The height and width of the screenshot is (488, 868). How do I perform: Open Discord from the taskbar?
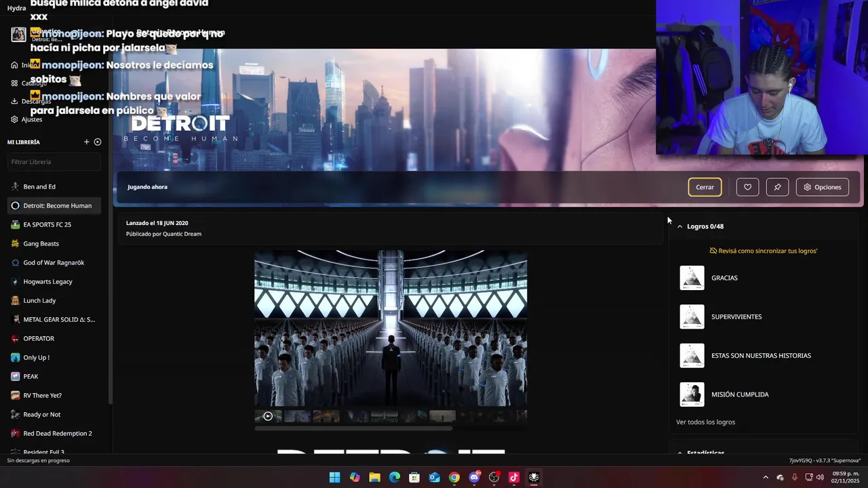475,477
